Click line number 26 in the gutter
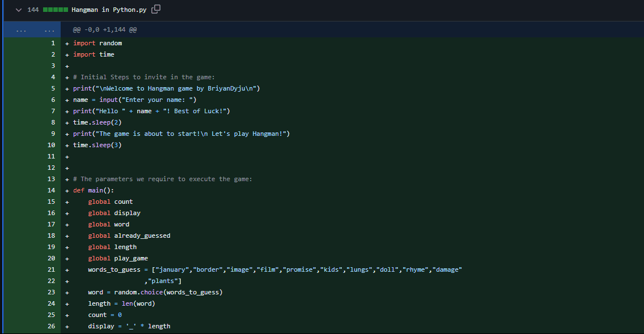This screenshot has width=644, height=334. point(52,326)
